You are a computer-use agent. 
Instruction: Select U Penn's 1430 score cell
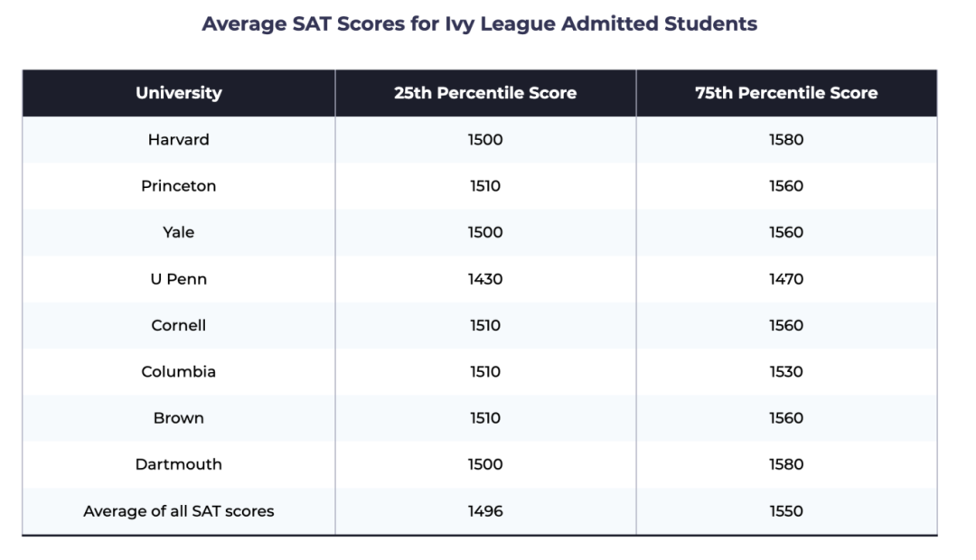tap(484, 279)
